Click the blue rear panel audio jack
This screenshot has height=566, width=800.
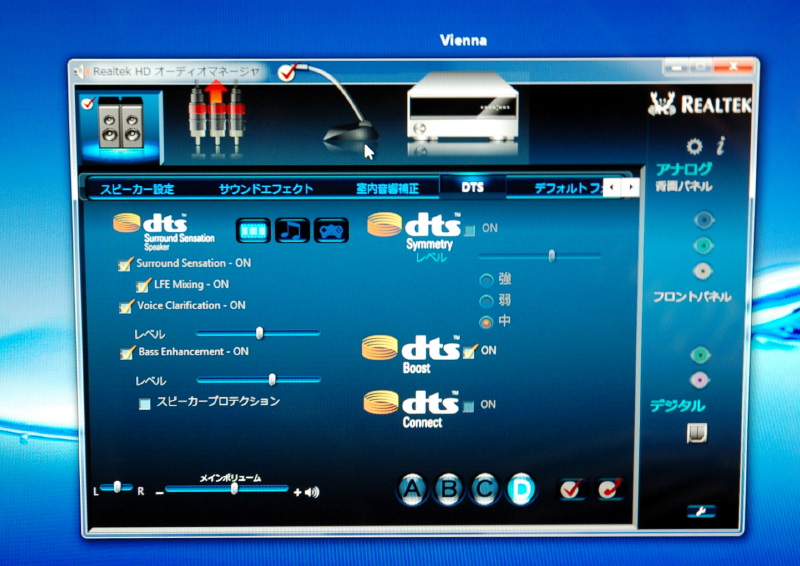(x=704, y=220)
